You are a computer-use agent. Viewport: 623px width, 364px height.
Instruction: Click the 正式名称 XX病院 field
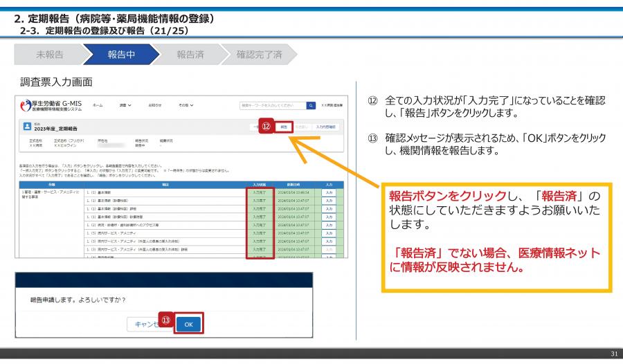(36, 143)
